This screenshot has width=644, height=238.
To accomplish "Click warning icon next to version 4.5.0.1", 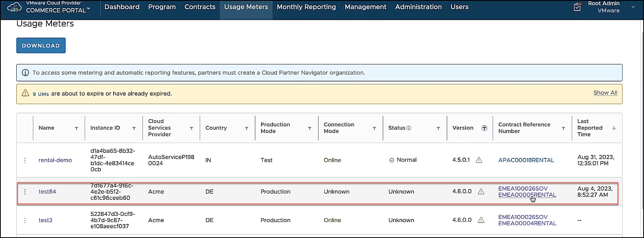I will coord(479,160).
